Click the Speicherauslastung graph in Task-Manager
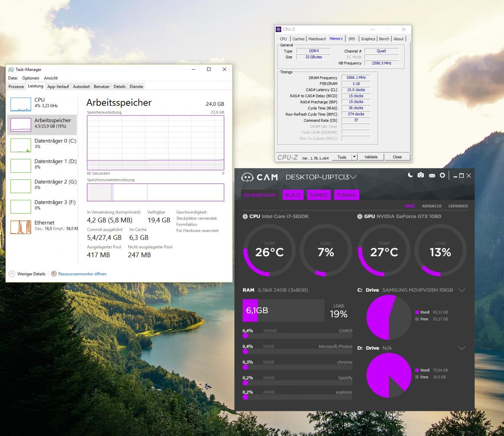Viewport: 504px width, 436px height. click(156, 143)
